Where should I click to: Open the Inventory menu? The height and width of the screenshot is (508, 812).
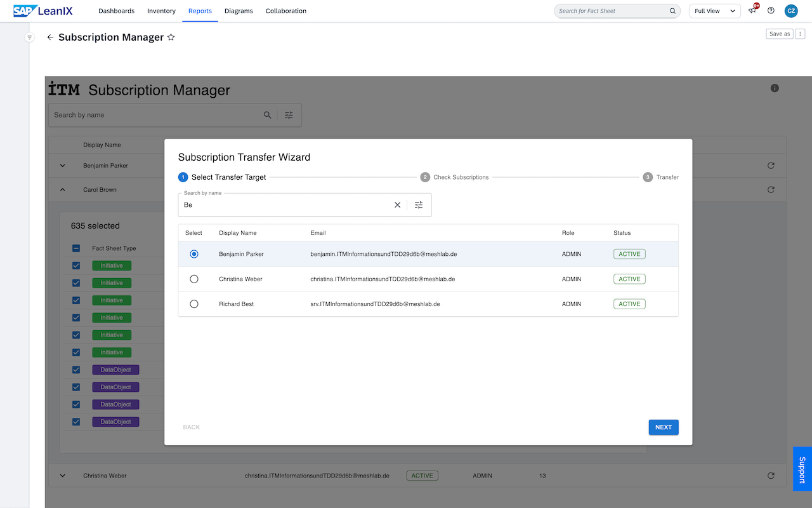pos(161,11)
